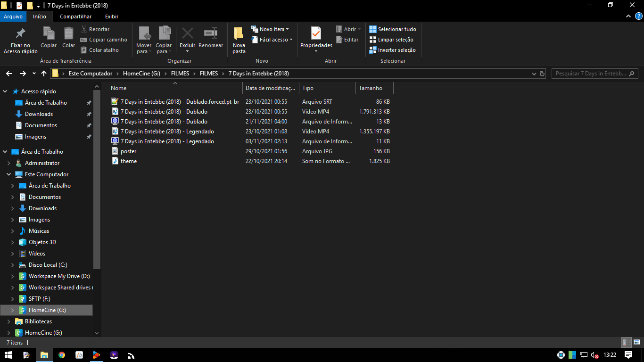Click HomeCine (G:) in the address path
This screenshot has width=644, height=362.
142,74
